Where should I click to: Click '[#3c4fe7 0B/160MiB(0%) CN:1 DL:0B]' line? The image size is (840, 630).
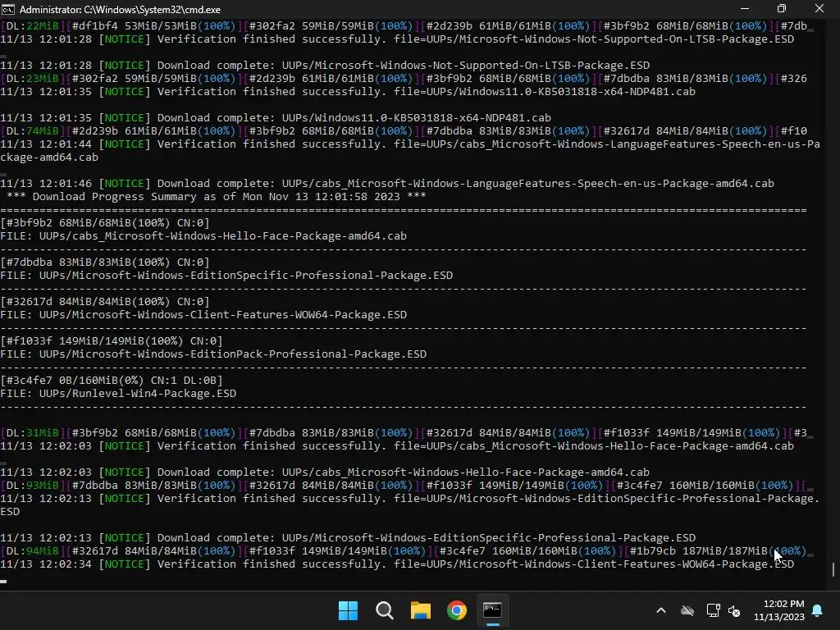point(112,381)
